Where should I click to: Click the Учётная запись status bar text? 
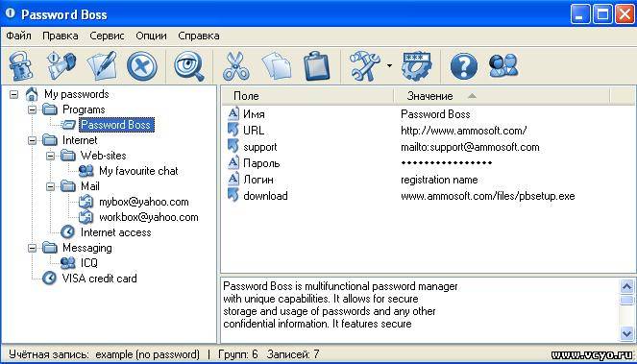(x=104, y=354)
